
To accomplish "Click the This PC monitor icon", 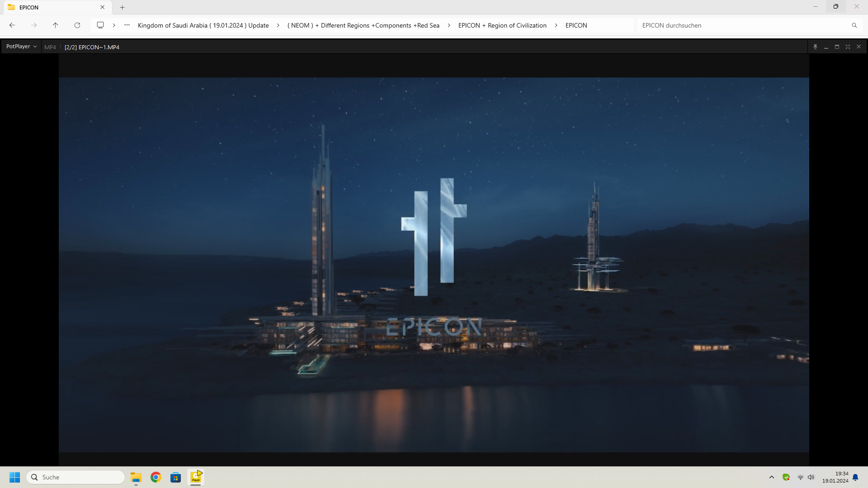I will click(100, 25).
